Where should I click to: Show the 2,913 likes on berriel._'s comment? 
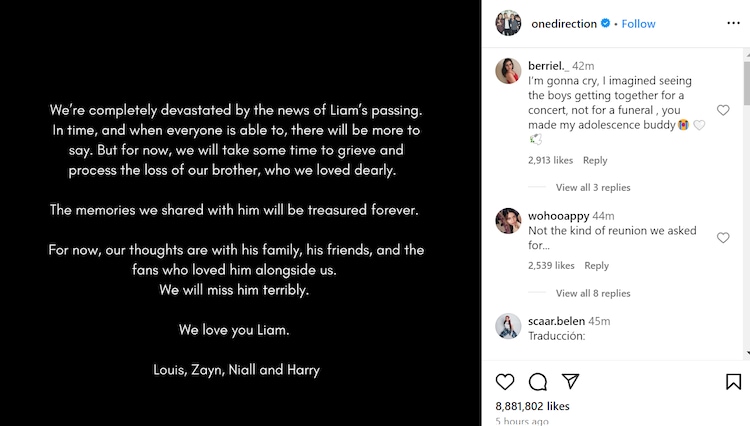click(550, 160)
